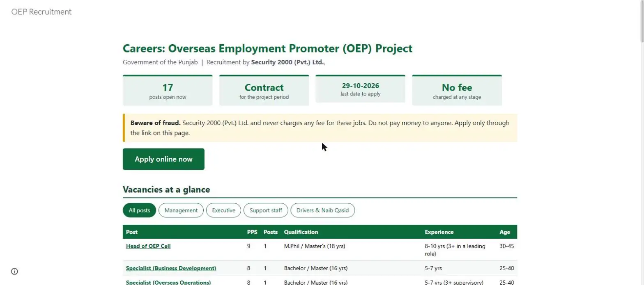Show Executive vacancies only
The image size is (644, 285).
[x=223, y=210]
